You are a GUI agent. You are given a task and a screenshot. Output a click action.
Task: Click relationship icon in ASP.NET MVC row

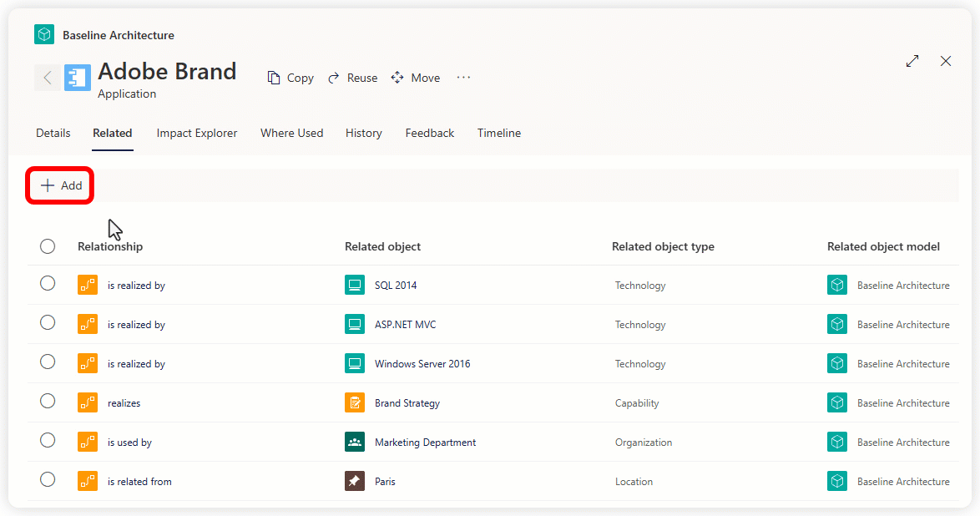[x=88, y=324]
